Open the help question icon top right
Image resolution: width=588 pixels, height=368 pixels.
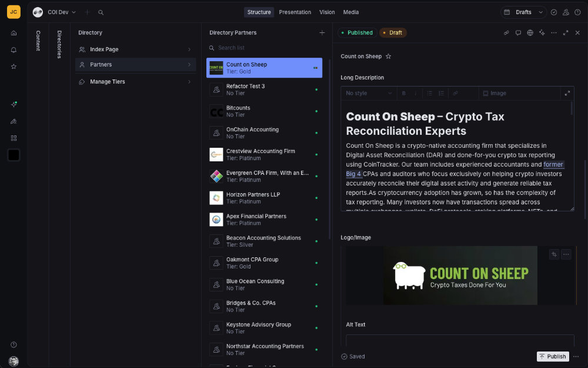tap(578, 12)
